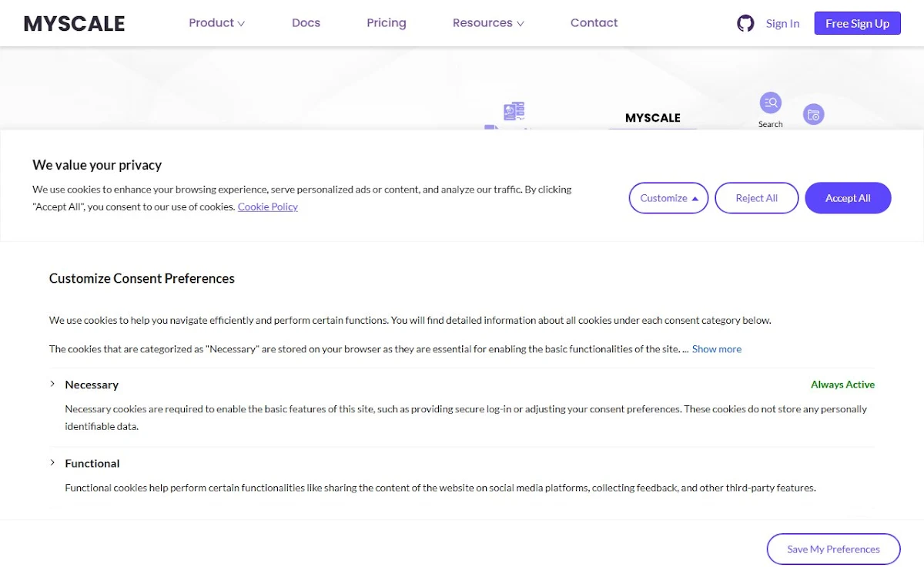The width and height of the screenshot is (924, 578).
Task: Click the document icon in hero diagram
Action: (x=514, y=112)
